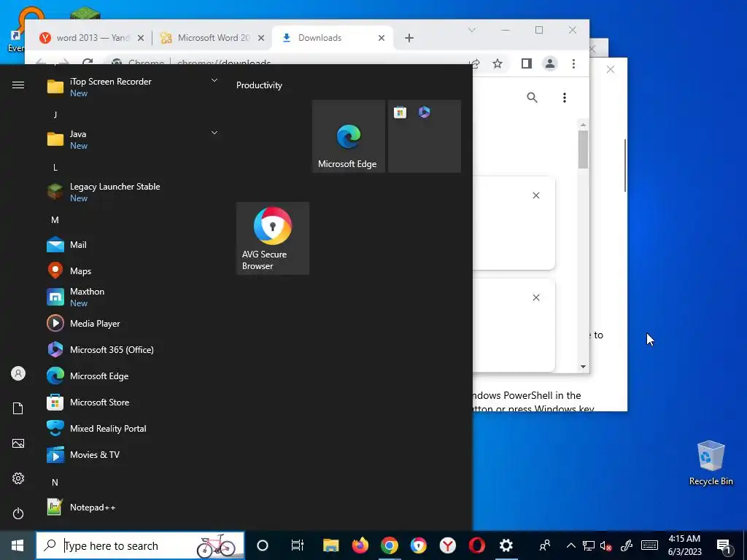The height and width of the screenshot is (560, 747).
Task: Show hidden system tray icons
Action: click(570, 545)
